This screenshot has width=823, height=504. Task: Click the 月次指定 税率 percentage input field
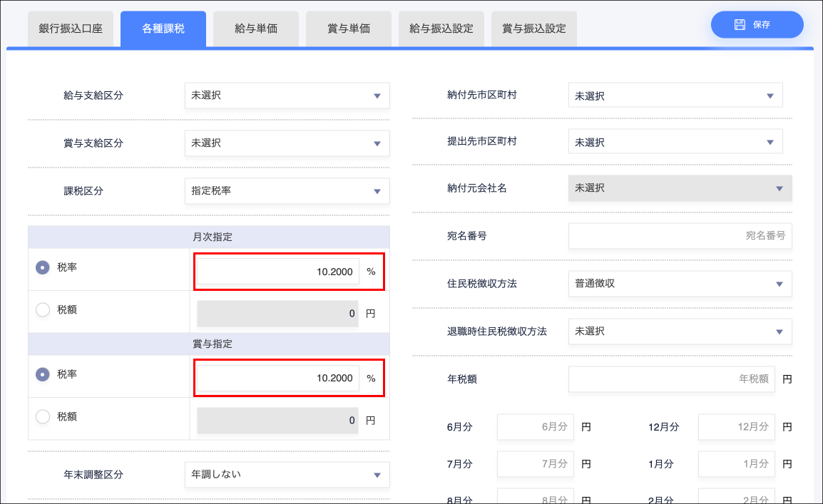(x=277, y=272)
